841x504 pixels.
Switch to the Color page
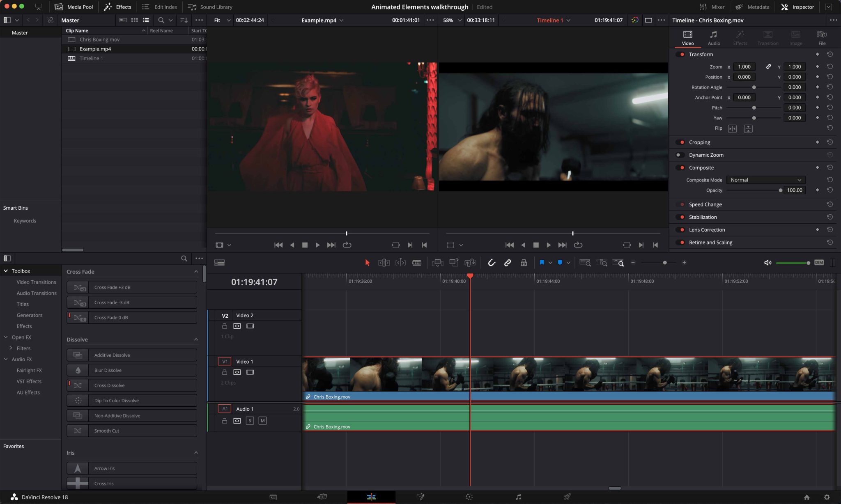(469, 497)
